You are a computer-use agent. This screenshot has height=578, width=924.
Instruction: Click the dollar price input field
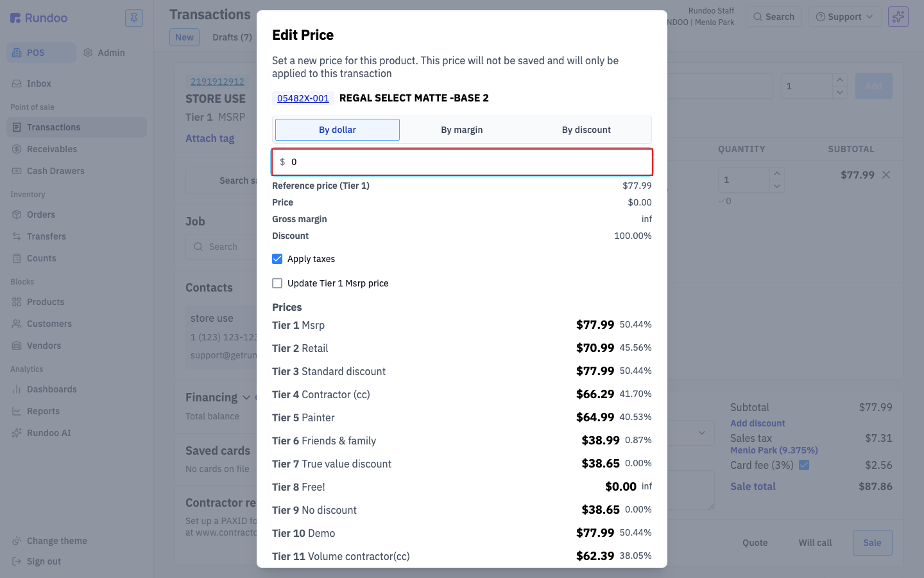pyautogui.click(x=462, y=162)
